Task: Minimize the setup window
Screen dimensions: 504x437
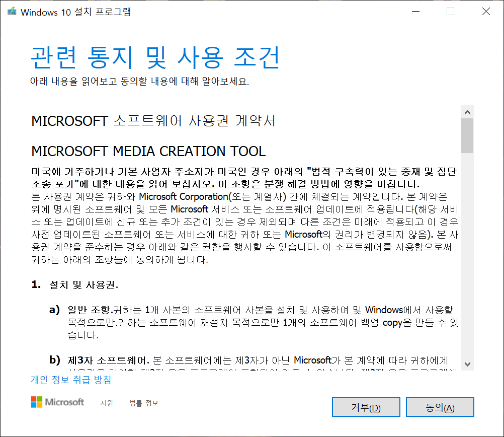Action: (x=415, y=12)
